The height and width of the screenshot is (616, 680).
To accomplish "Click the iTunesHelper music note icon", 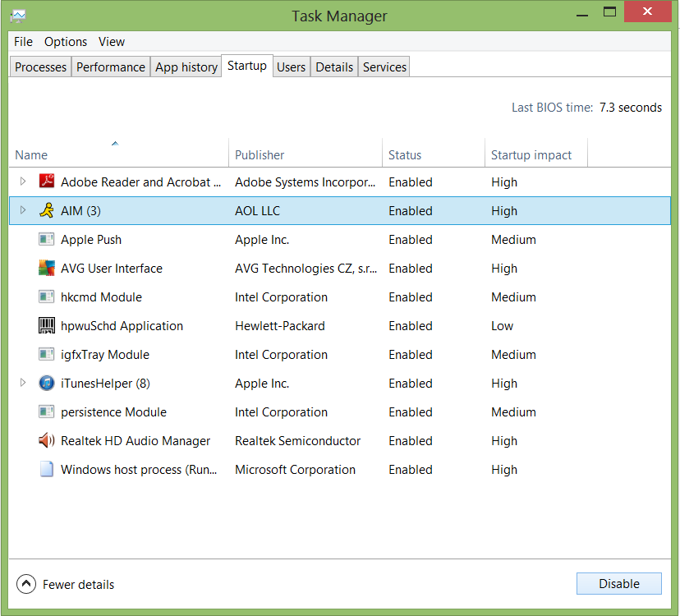I will click(x=47, y=383).
